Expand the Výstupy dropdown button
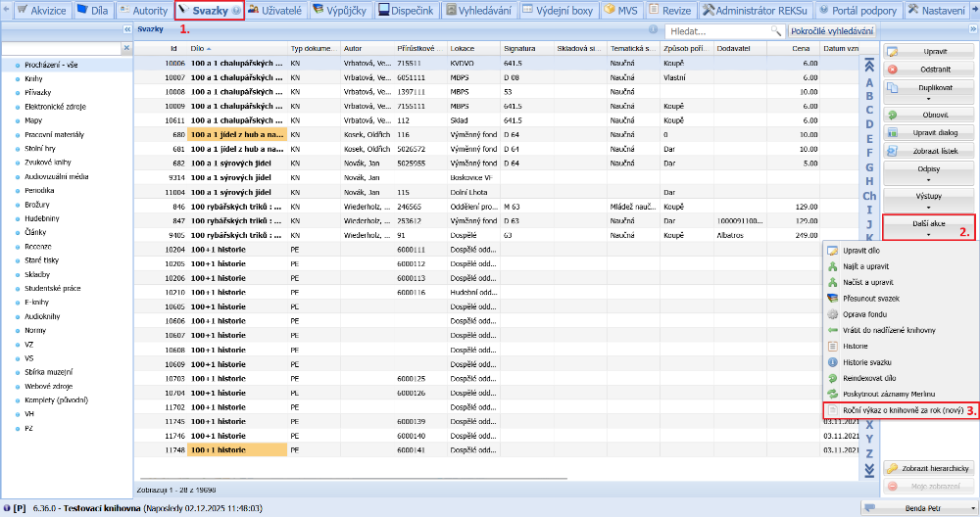This screenshot has width=980, height=517. [x=928, y=200]
